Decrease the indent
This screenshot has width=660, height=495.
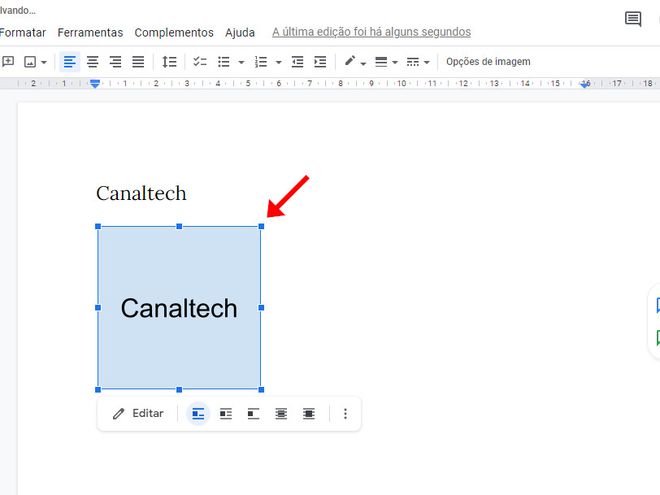298,62
